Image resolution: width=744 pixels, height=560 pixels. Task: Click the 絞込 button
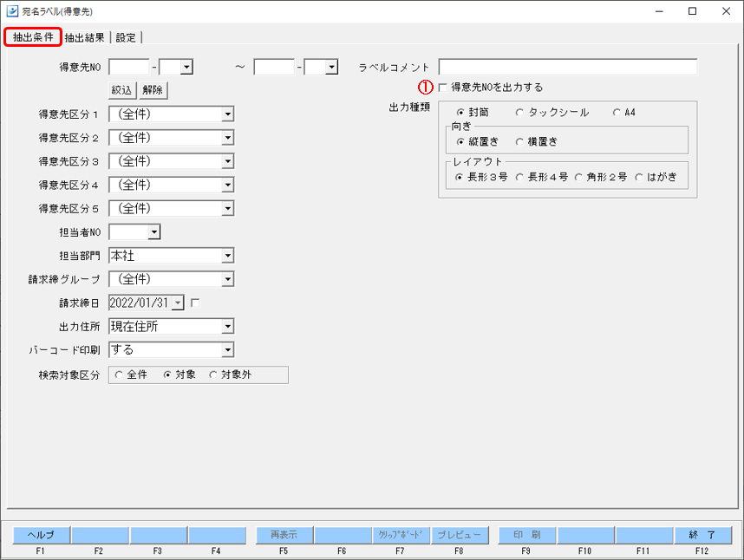tap(122, 90)
